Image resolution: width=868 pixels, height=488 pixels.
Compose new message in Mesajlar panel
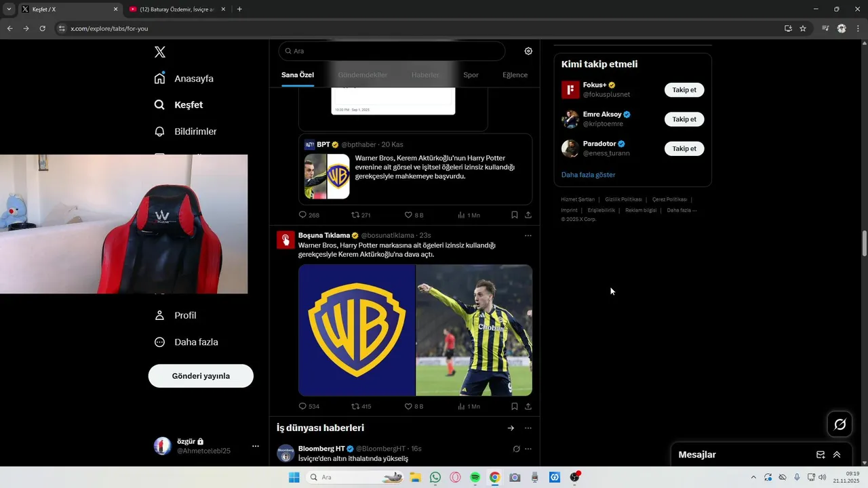pos(821,455)
